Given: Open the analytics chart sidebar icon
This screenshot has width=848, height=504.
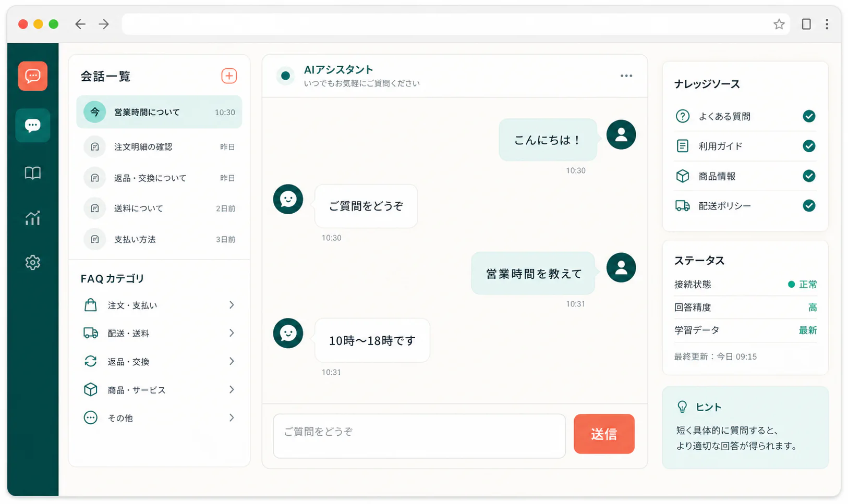Looking at the screenshot, I should point(33,217).
